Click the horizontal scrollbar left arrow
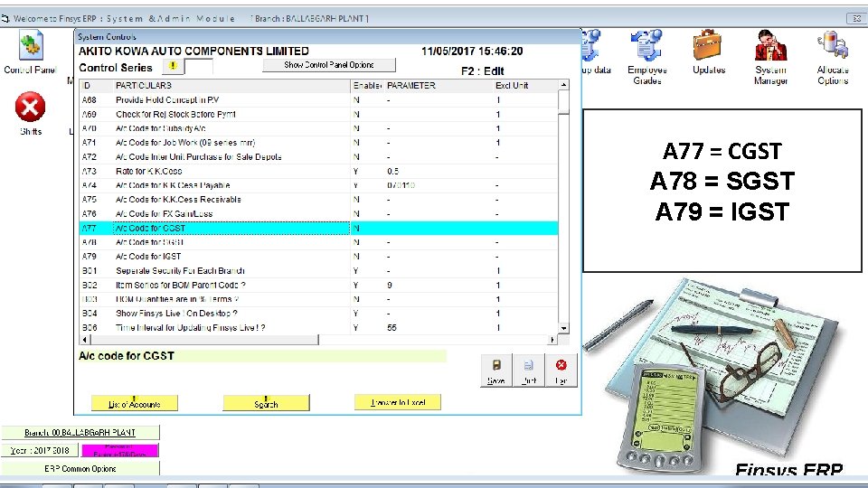This screenshot has height=488, width=868. point(85,339)
